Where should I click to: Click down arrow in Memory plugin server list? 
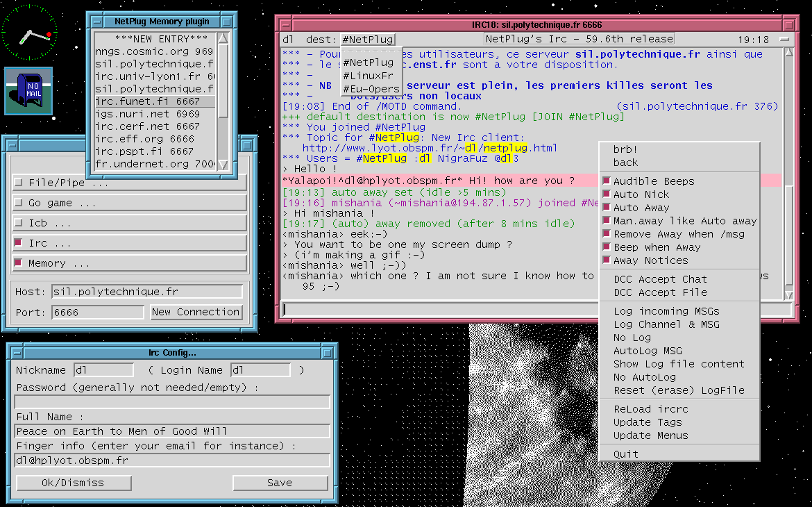[x=223, y=165]
